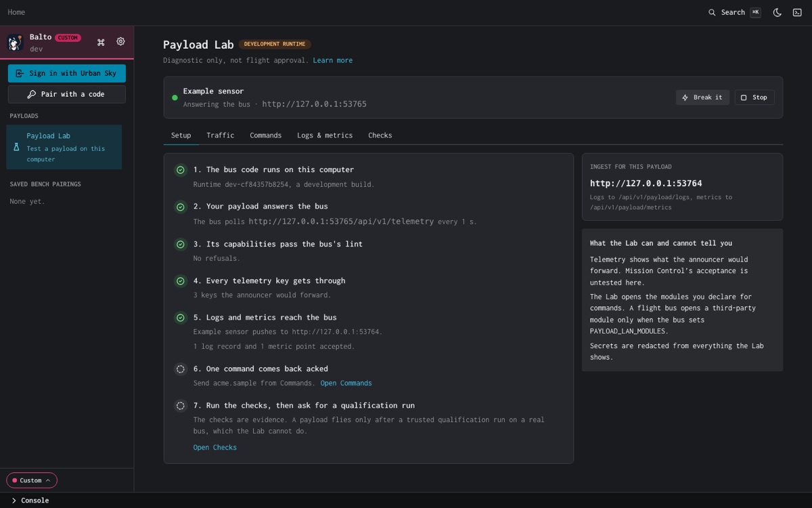Select Payload Lab in the sidebar

[64, 147]
